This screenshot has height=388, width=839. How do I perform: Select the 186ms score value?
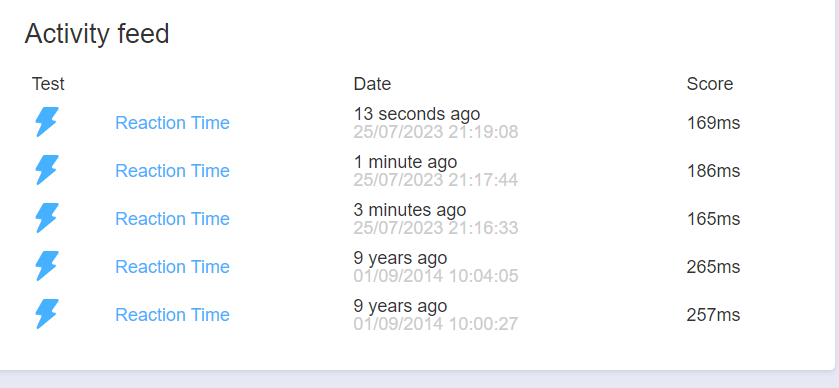click(x=713, y=171)
